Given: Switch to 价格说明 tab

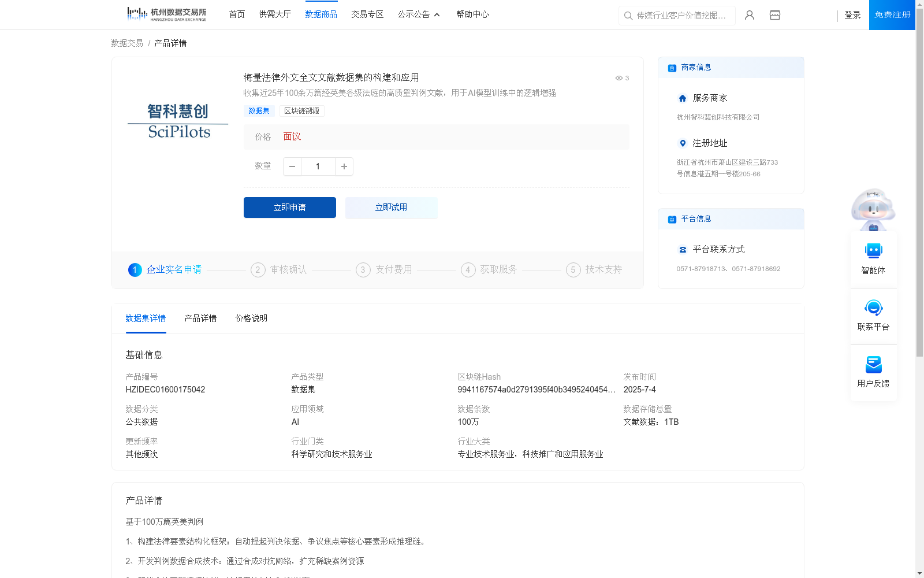Looking at the screenshot, I should click(x=251, y=318).
